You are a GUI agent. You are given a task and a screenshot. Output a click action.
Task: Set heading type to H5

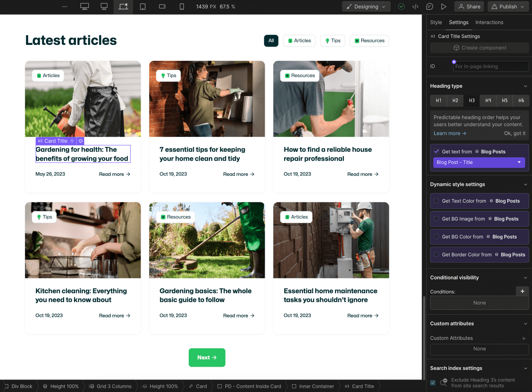(505, 100)
